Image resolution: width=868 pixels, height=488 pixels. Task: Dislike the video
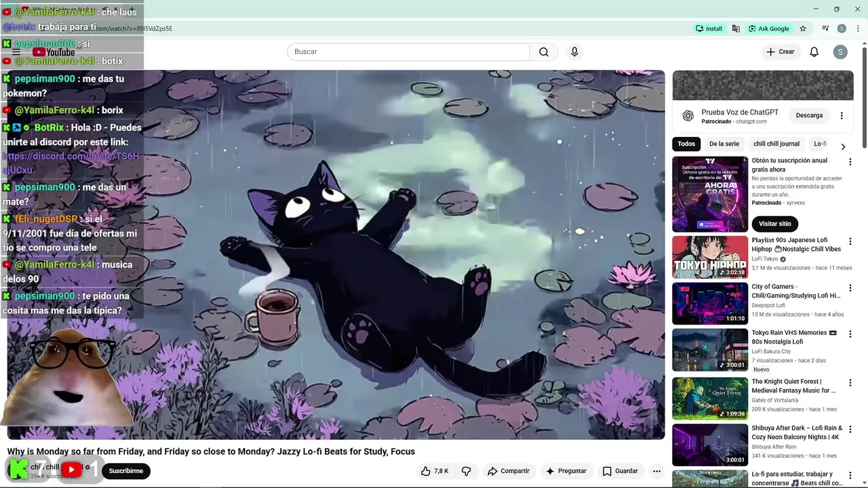466,471
